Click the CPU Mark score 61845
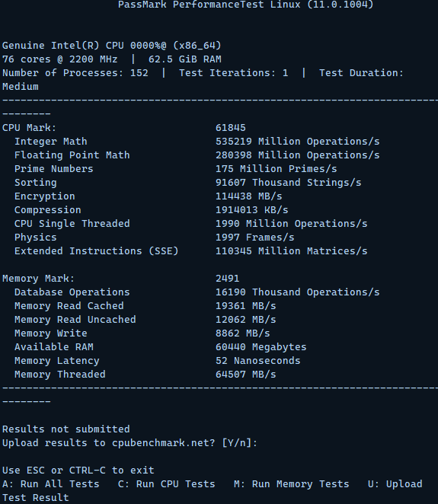Viewport: 438px width, 504px height. coord(231,128)
